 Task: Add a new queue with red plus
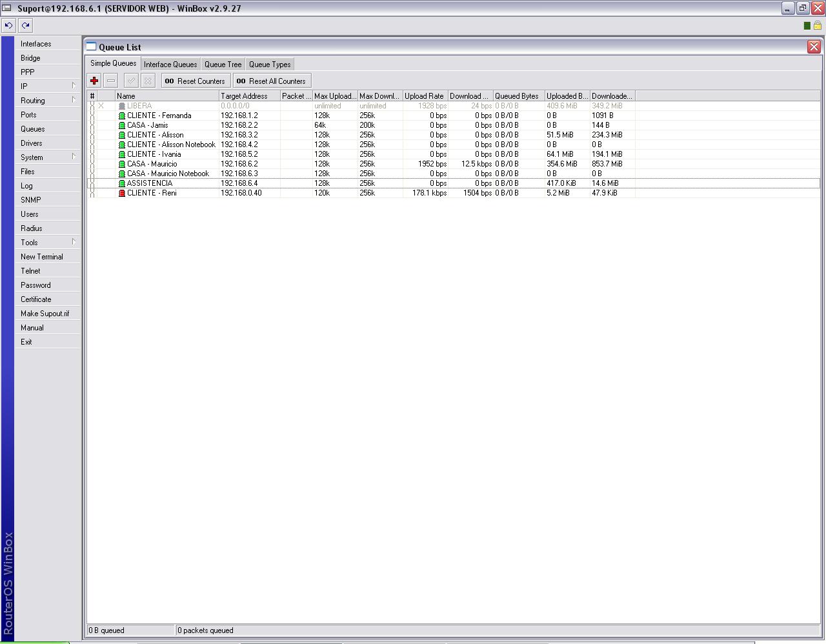click(94, 81)
